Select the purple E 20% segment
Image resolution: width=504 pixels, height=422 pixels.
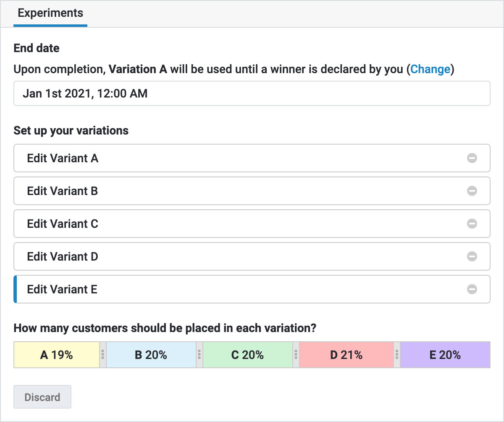click(445, 355)
